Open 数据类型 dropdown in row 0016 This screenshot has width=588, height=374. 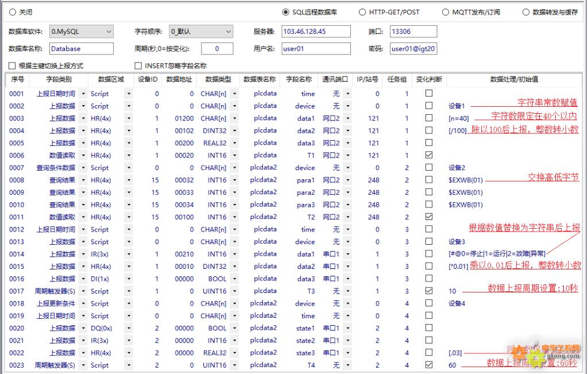234,279
